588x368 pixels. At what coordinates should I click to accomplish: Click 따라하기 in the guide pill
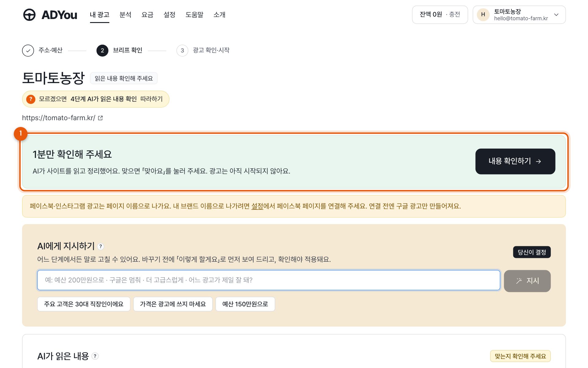pyautogui.click(x=151, y=99)
